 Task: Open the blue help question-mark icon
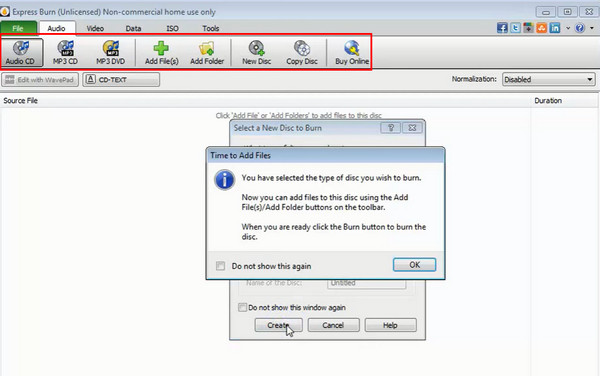[580, 28]
